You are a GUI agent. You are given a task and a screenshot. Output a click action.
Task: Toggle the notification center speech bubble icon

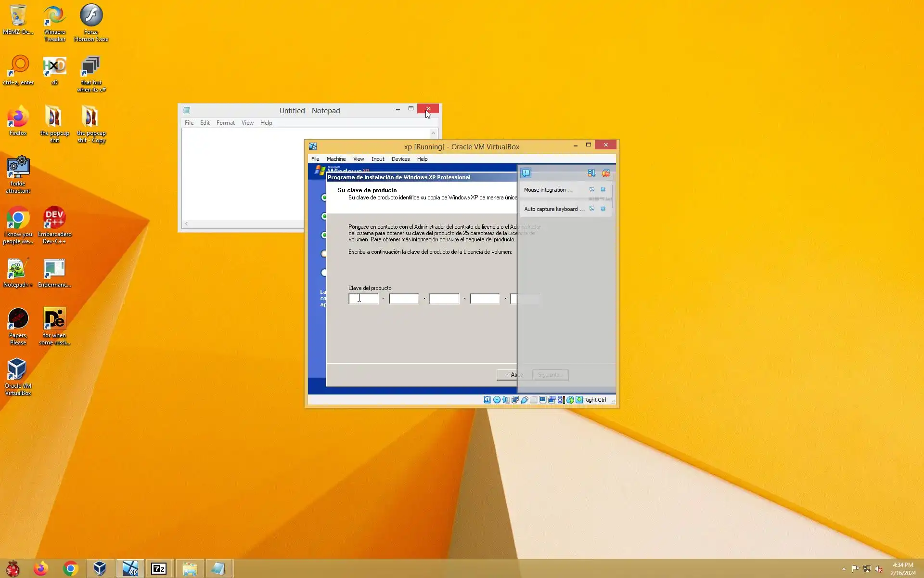pyautogui.click(x=526, y=173)
